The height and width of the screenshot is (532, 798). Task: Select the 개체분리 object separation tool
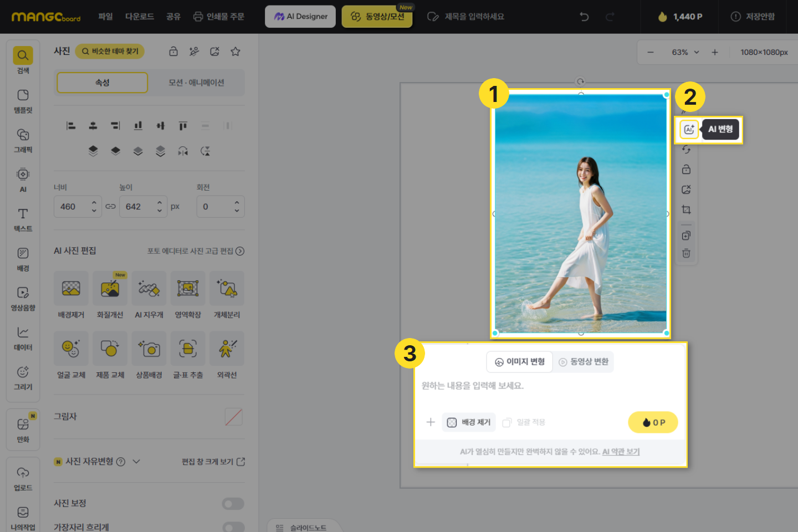[x=227, y=295]
